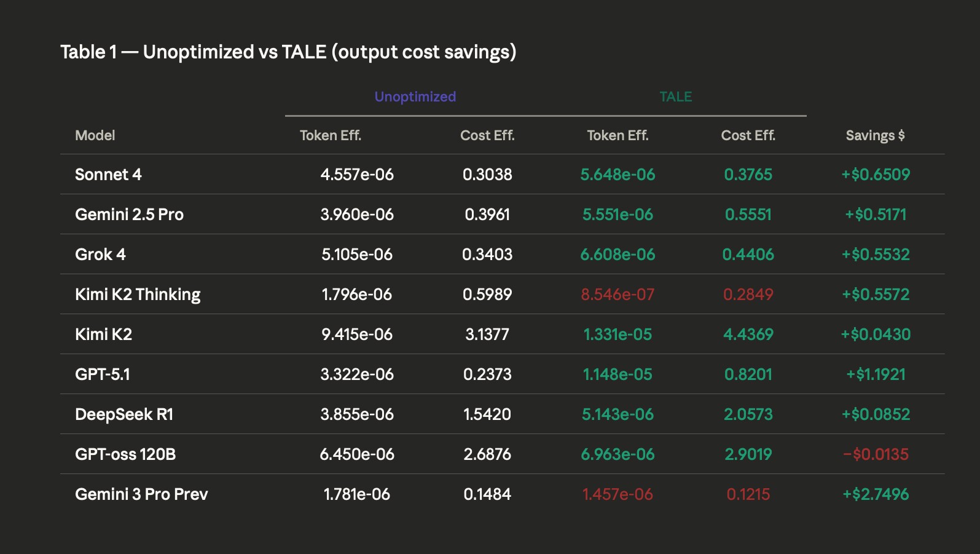Click the green value '5.551e-06'

(618, 215)
